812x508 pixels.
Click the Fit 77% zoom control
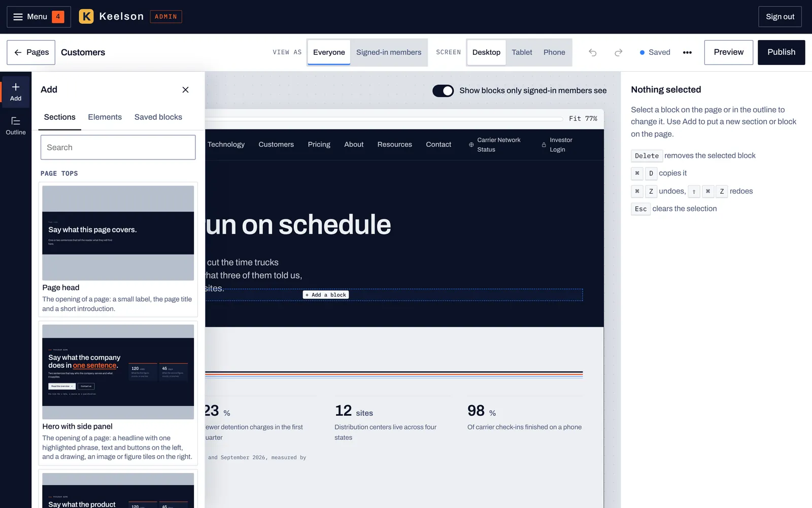583,118
